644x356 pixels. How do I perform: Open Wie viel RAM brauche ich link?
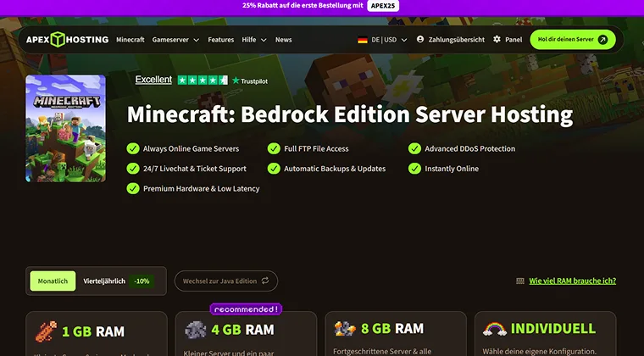(566, 281)
